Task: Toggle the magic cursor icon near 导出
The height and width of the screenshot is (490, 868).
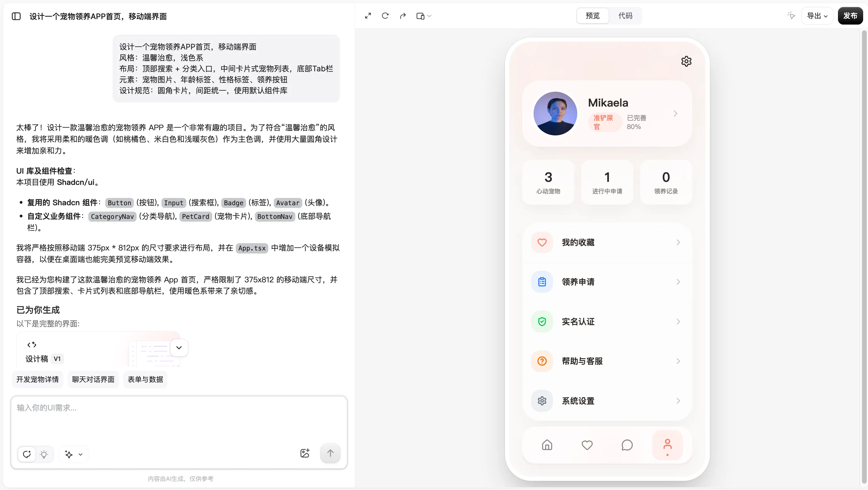Action: click(x=791, y=15)
